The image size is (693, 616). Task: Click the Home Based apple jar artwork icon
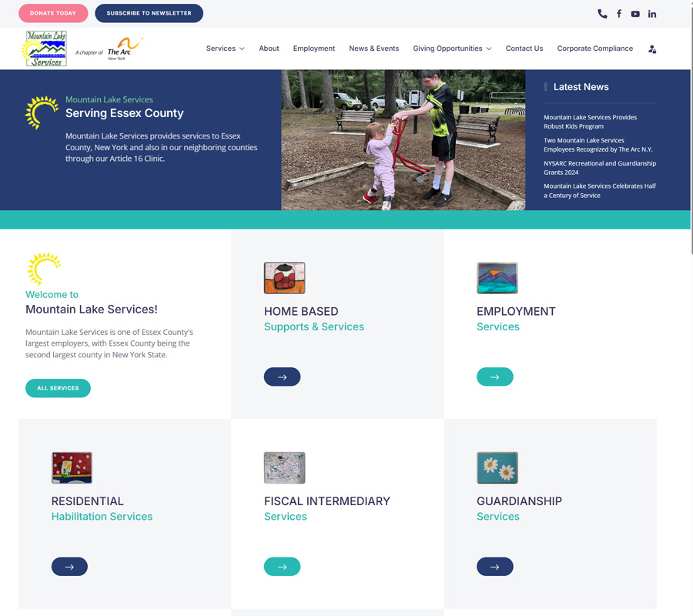tap(285, 278)
